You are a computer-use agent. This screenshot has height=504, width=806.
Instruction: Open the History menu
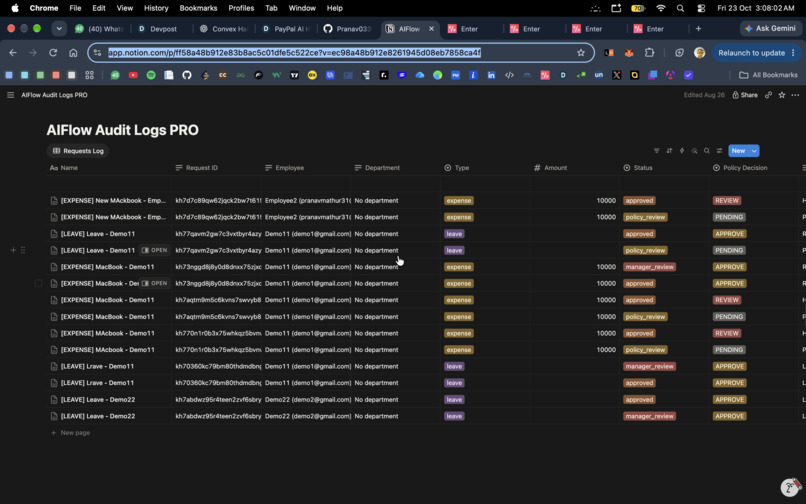coord(156,8)
